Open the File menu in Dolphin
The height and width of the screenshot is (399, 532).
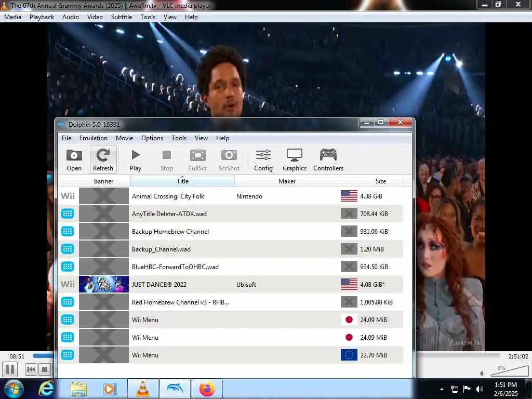point(66,138)
